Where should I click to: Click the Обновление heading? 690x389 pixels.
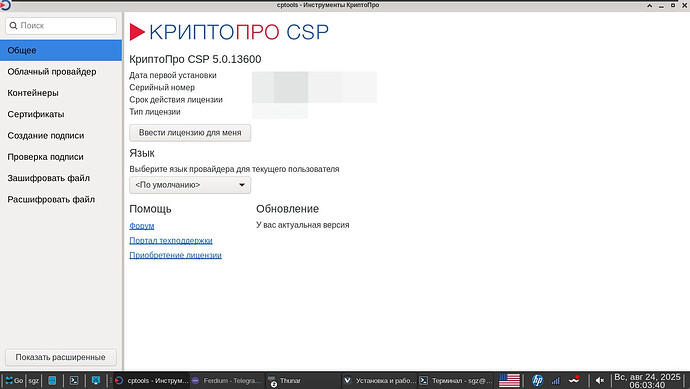coord(287,209)
